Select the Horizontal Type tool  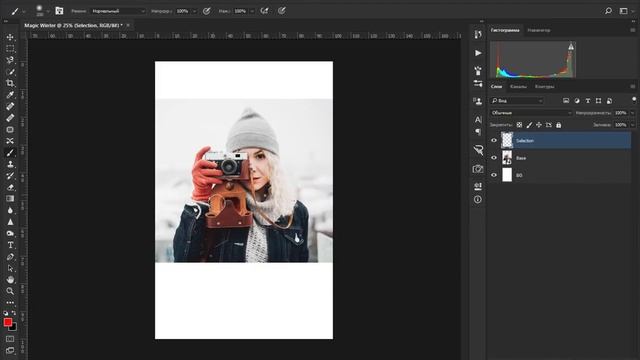coord(10,245)
